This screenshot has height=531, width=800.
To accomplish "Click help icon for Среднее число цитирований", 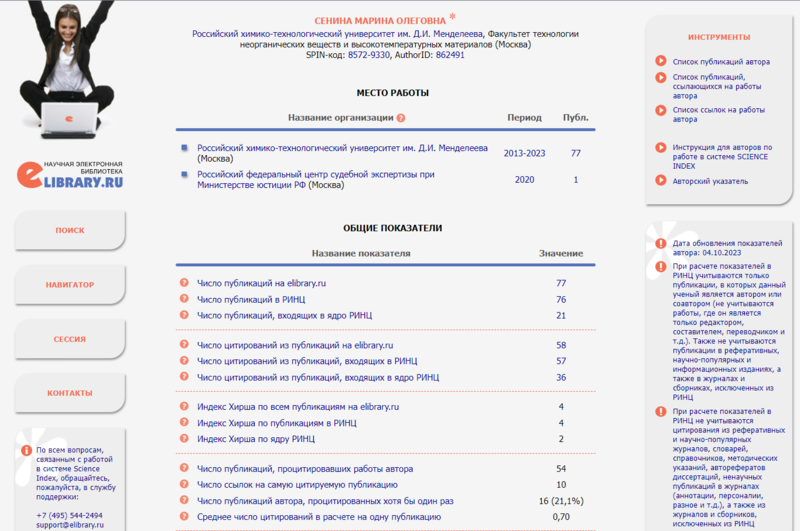I will [184, 516].
